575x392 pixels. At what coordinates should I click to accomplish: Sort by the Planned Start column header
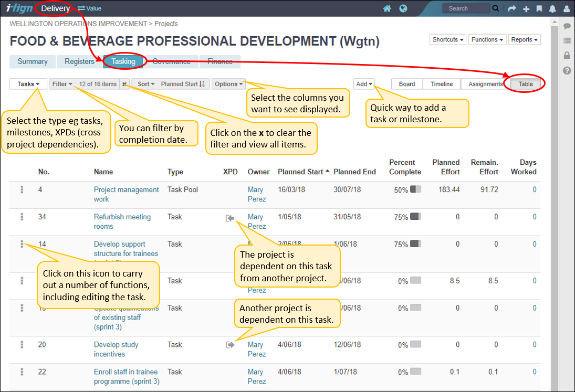point(304,172)
